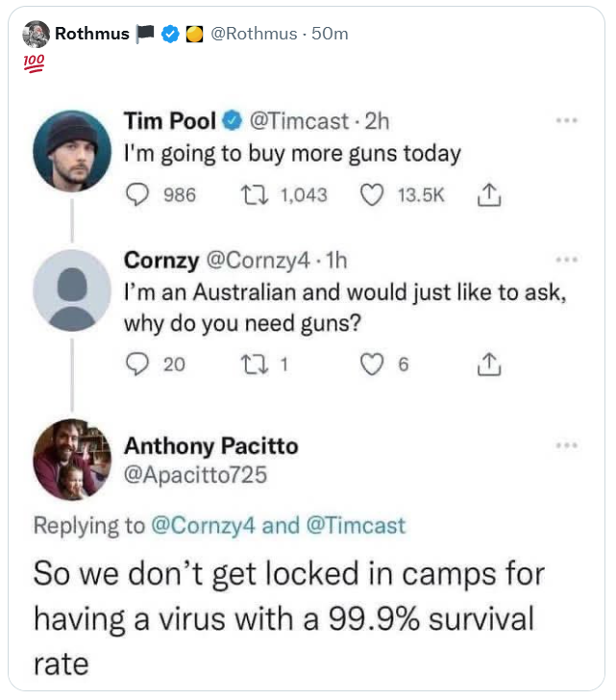Screen dimensions: 616x700
Task: Like Tim Pool's tweet with the heart
Action: (372, 195)
